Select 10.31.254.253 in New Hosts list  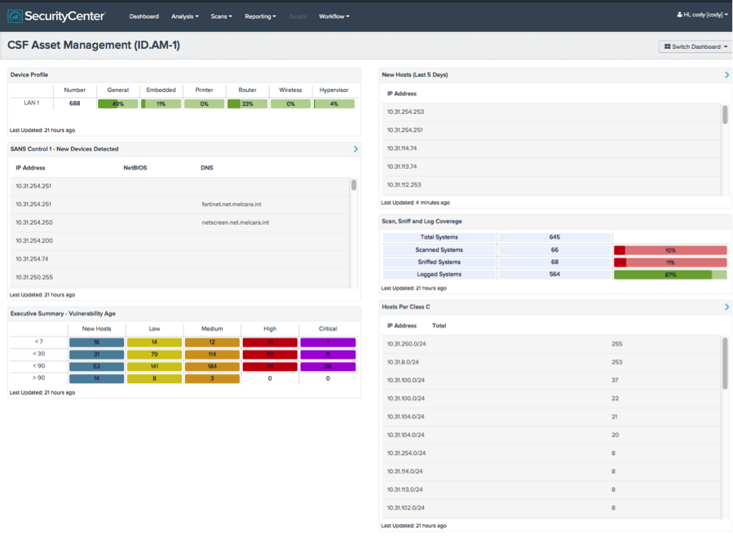(x=552, y=112)
